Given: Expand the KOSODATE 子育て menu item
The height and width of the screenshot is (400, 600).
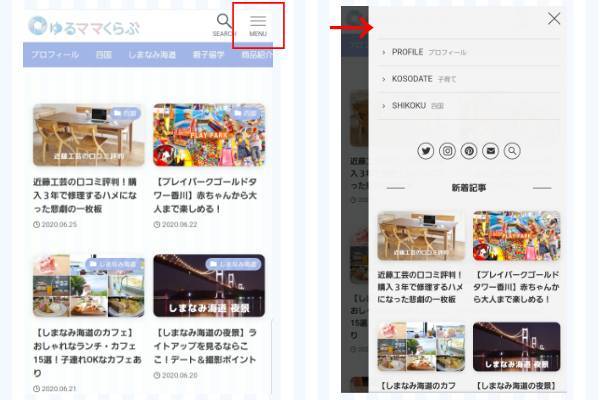Looking at the screenshot, I should click(469, 79).
